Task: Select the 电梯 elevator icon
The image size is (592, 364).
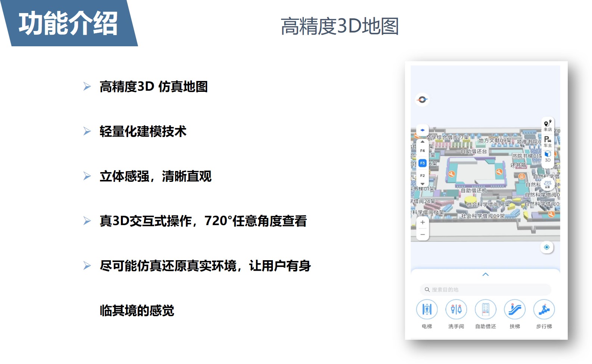Action: coord(427,309)
